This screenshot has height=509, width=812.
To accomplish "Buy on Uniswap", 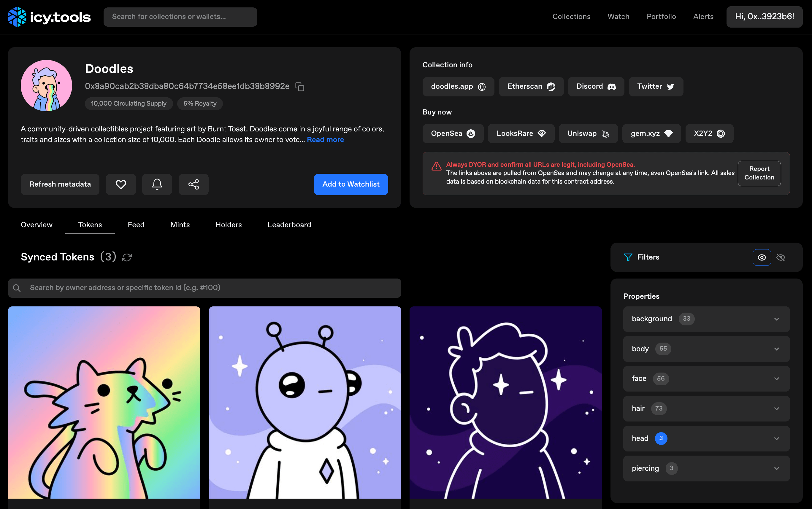I will coord(588,134).
